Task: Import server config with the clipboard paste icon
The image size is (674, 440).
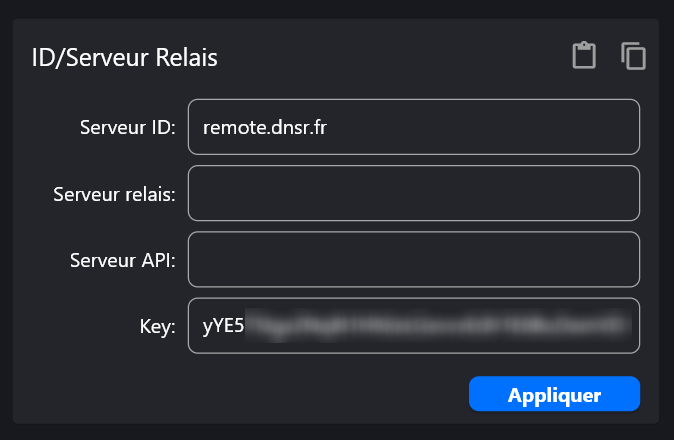Action: (x=584, y=55)
